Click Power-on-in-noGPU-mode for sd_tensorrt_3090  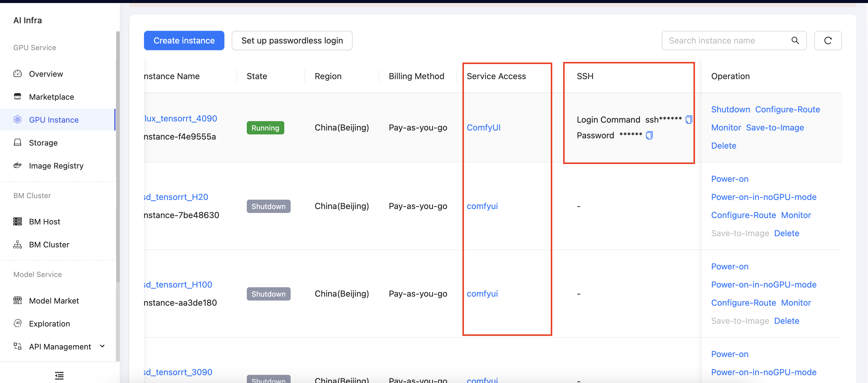pyautogui.click(x=764, y=372)
